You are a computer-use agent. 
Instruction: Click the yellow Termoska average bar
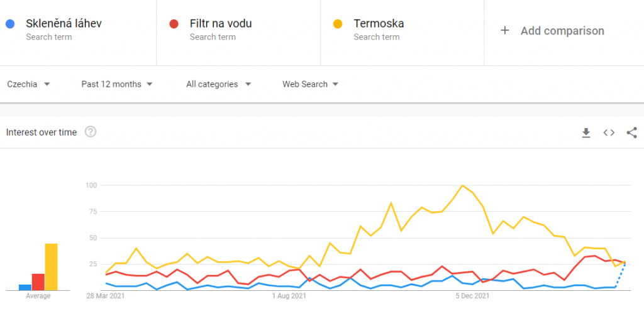pyautogui.click(x=51, y=267)
